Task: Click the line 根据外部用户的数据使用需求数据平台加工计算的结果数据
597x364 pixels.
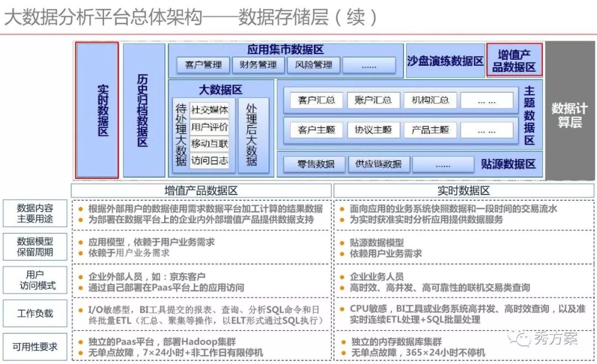Action: tap(206, 208)
